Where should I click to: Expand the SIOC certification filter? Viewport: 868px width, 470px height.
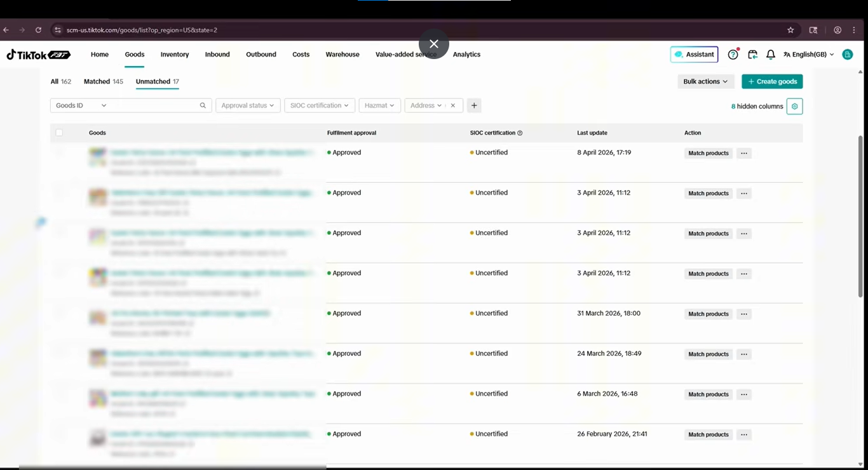point(320,105)
